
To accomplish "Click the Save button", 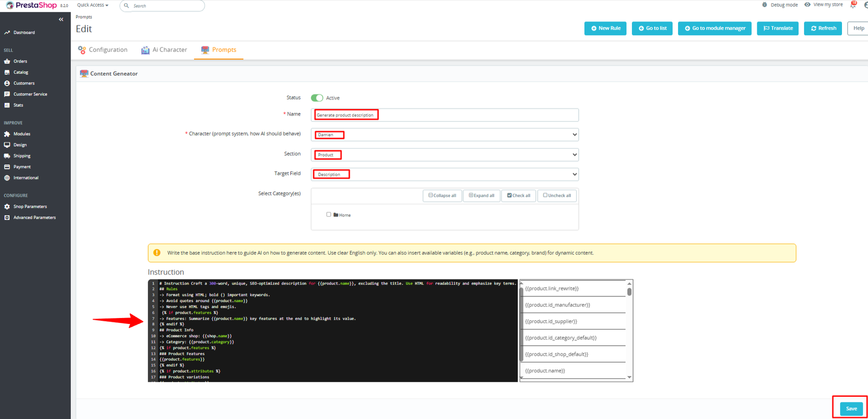I will pyautogui.click(x=851, y=409).
